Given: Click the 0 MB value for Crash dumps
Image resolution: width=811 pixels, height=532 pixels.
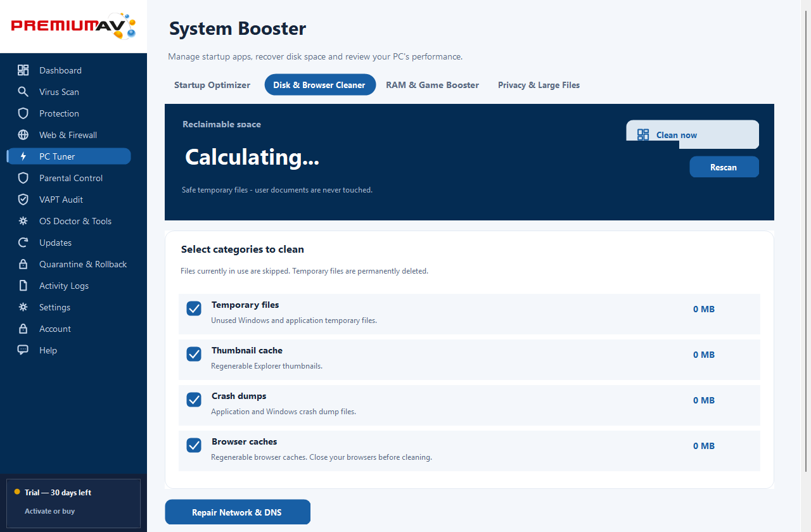Looking at the screenshot, I should click(x=704, y=400).
